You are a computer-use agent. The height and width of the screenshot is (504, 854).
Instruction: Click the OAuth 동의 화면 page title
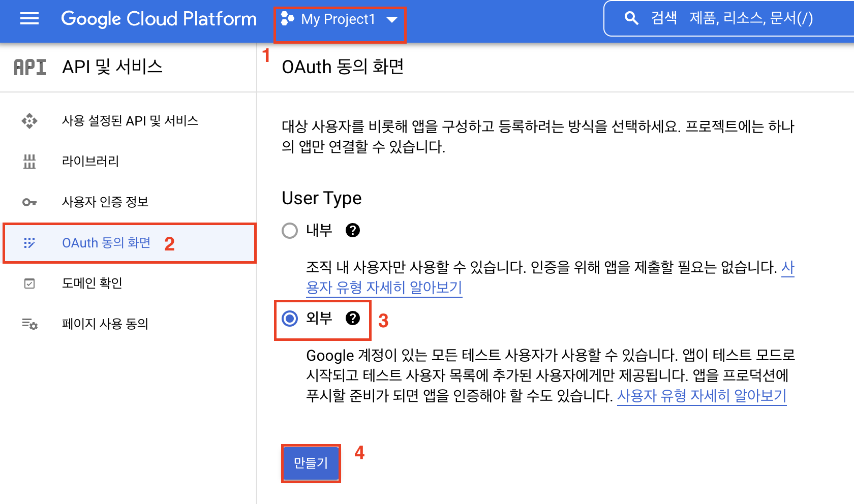pos(343,67)
